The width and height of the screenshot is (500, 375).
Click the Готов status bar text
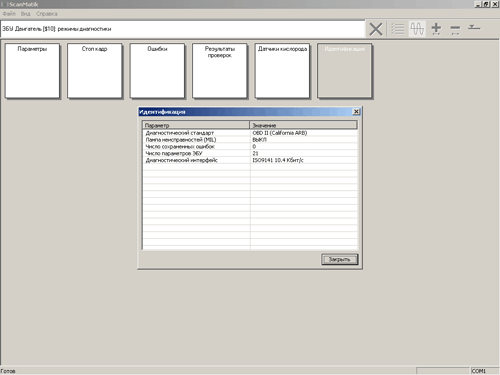click(x=8, y=371)
